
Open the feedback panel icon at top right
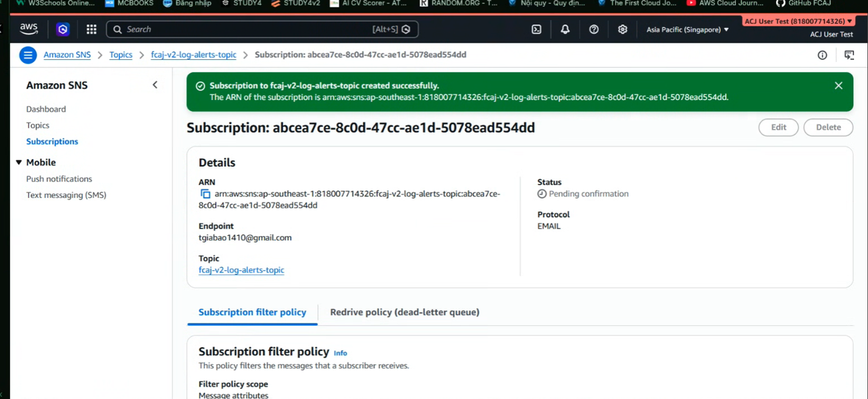(x=849, y=55)
